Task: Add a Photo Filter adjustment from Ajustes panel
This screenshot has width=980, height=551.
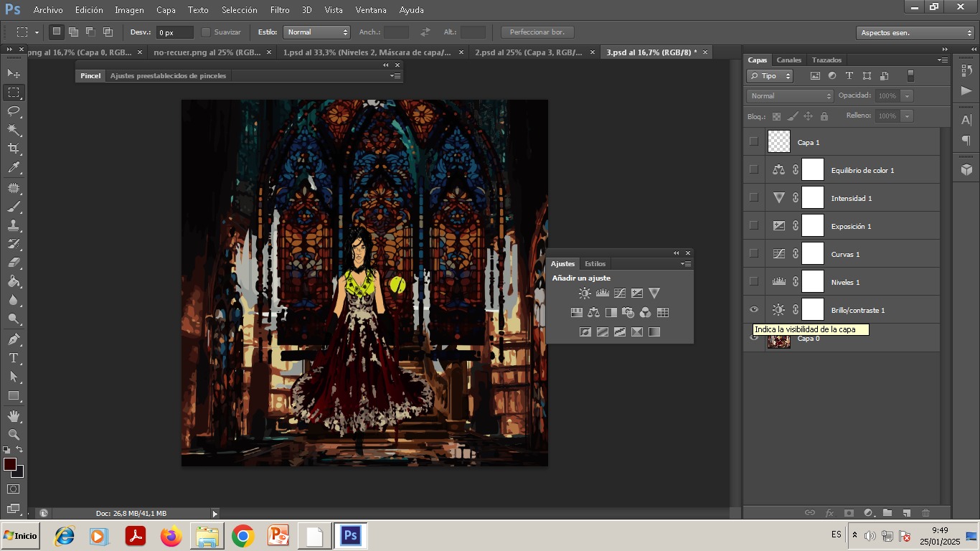Action: pos(628,313)
